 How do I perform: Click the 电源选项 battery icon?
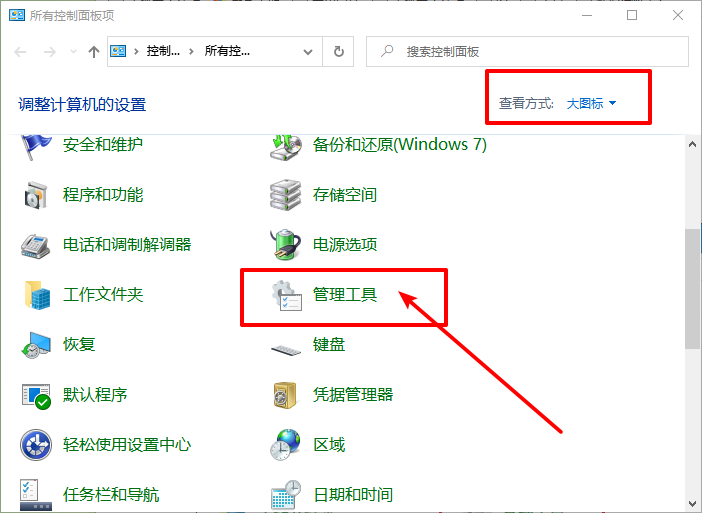[286, 245]
